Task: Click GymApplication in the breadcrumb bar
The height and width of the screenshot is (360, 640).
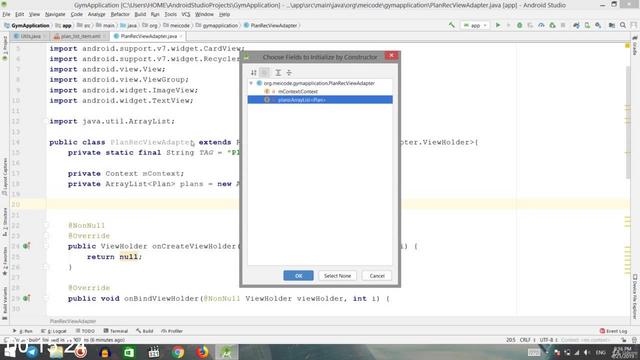Action: pyautogui.click(x=27, y=25)
